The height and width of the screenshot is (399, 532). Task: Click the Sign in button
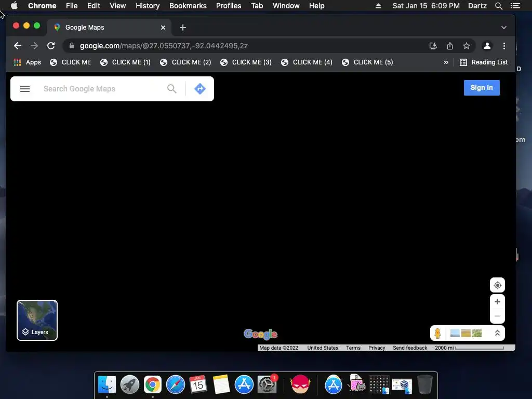point(482,88)
